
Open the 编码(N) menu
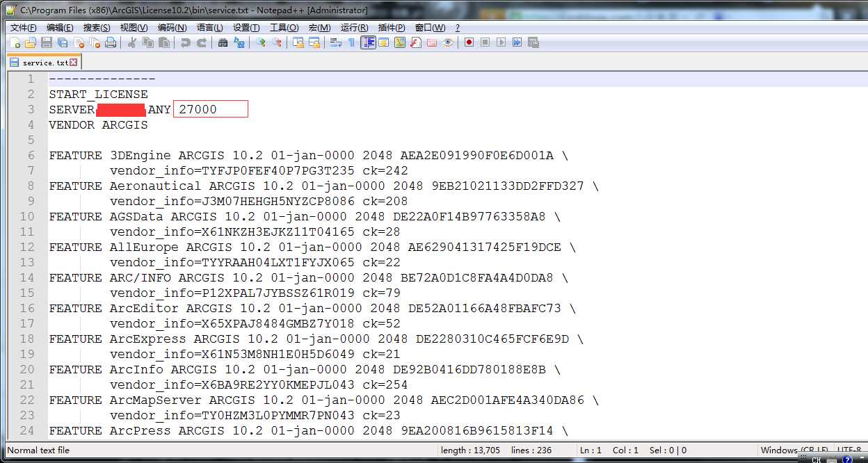(172, 28)
